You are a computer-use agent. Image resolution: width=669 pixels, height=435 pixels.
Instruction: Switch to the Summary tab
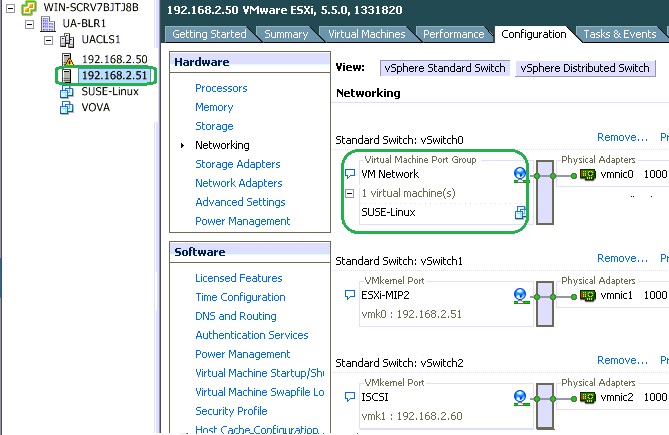tap(286, 34)
